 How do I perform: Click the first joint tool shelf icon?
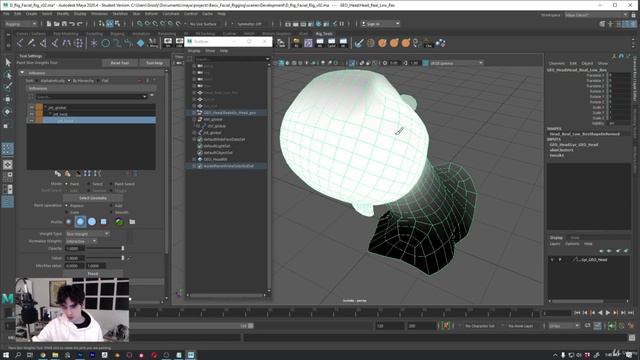click(20, 43)
